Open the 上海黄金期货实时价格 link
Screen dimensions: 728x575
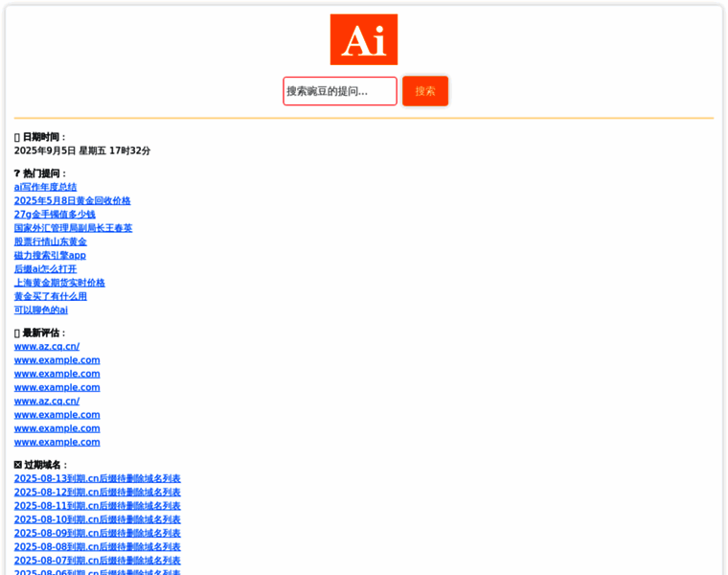coord(59,283)
